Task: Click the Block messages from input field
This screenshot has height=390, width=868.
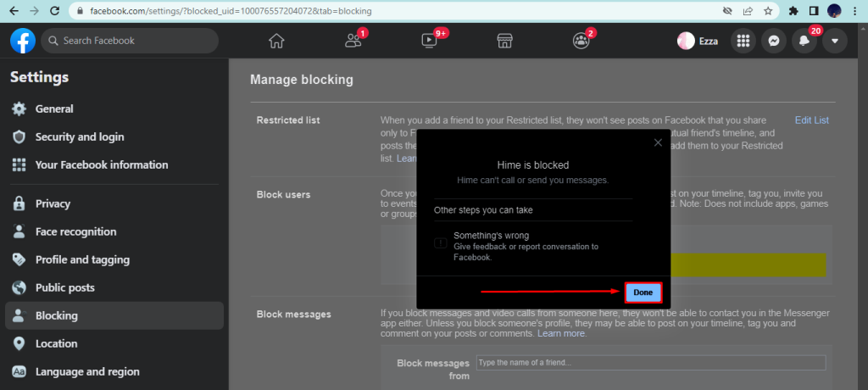Action: [x=651, y=363]
